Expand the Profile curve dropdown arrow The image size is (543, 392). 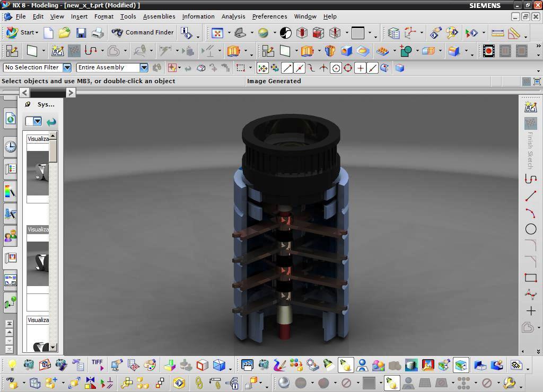pyautogui.click(x=102, y=51)
